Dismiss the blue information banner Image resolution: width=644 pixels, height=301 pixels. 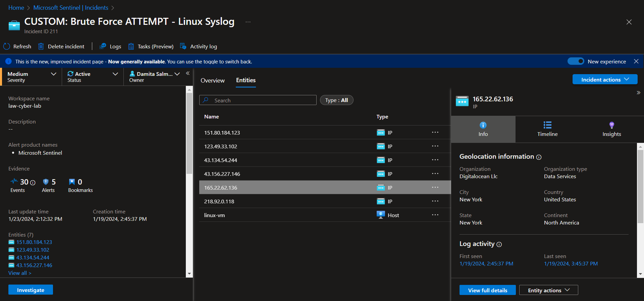pos(636,61)
